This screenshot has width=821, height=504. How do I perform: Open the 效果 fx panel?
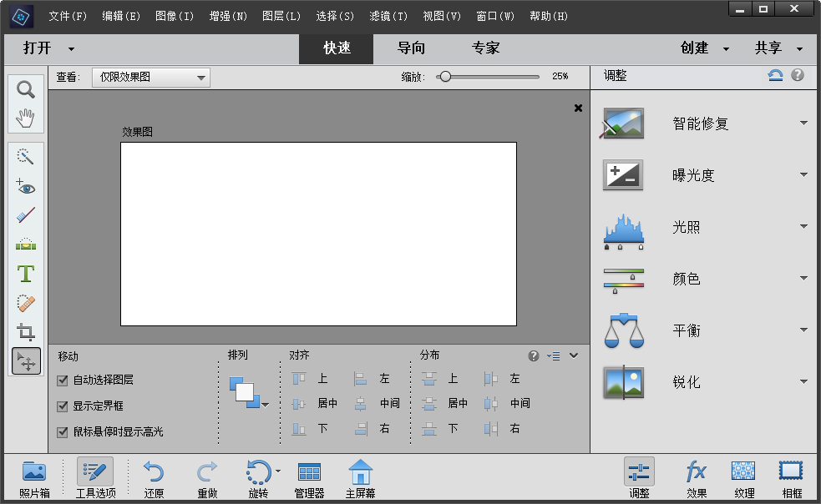pos(697,478)
